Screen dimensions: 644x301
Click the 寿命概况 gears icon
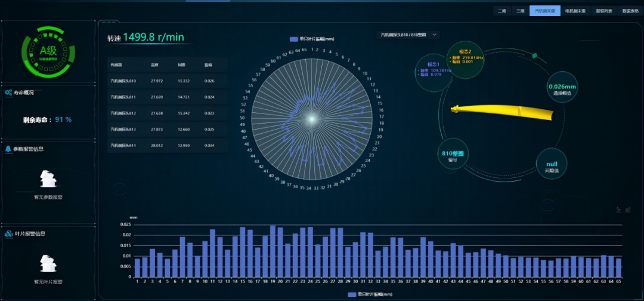(x=9, y=93)
